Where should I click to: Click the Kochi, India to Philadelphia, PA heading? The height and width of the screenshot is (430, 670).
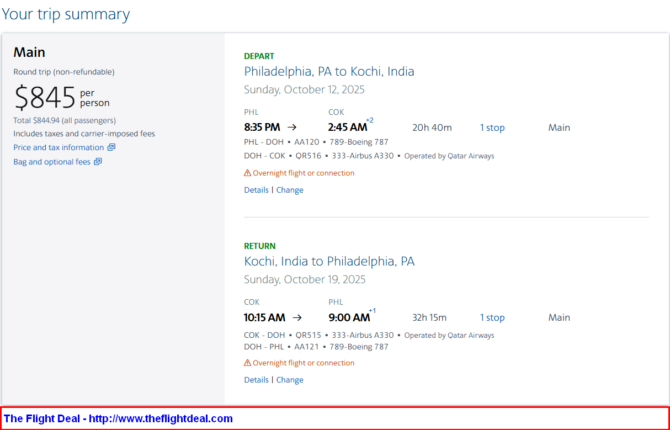coord(329,261)
